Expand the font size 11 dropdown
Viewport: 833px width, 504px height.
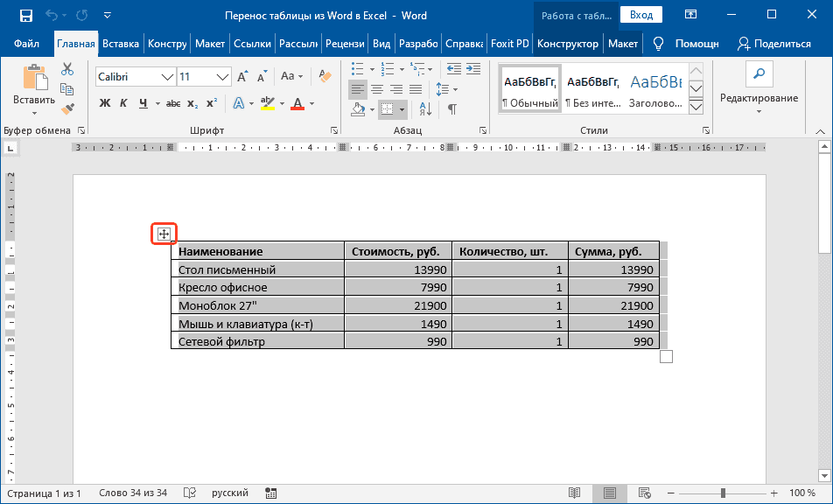[x=222, y=77]
